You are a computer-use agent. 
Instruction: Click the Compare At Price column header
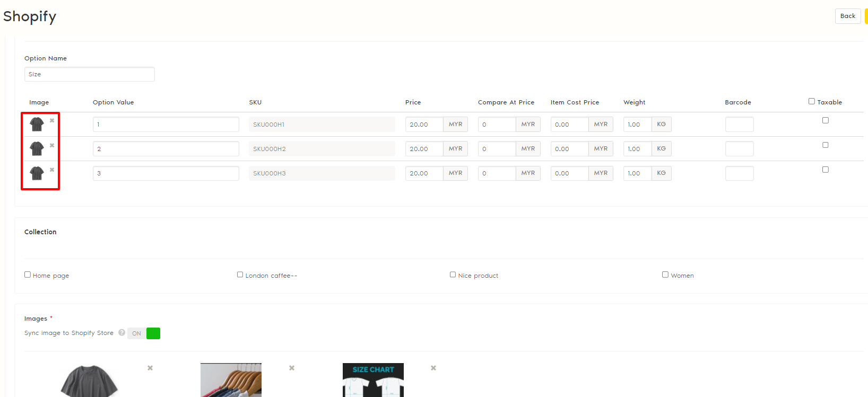[x=506, y=102]
